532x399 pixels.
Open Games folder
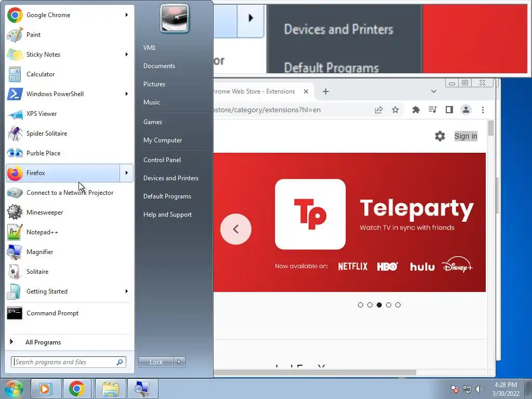point(153,122)
